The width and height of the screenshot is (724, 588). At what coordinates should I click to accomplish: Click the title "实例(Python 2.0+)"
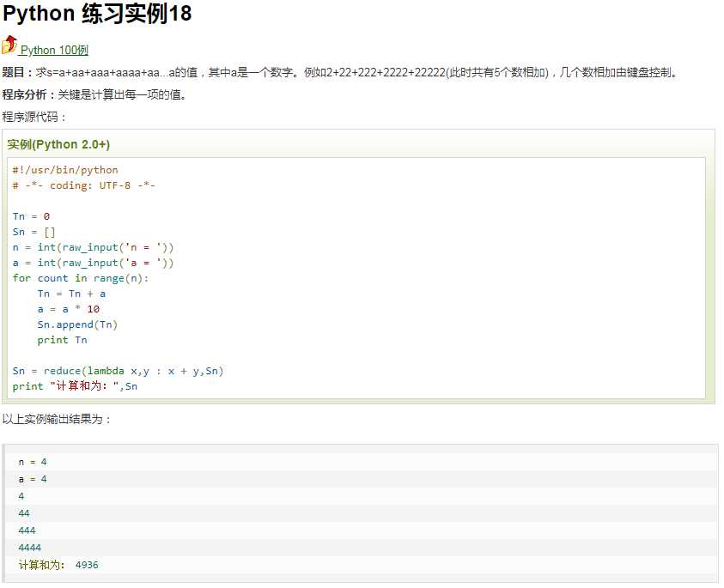tap(58, 144)
